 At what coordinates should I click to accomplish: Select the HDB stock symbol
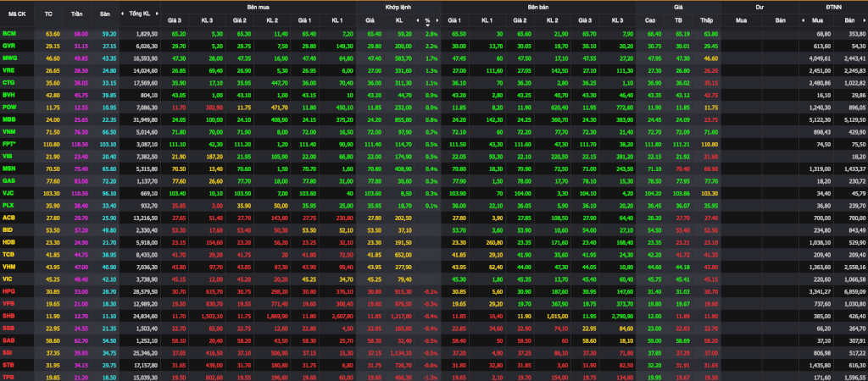click(8, 241)
